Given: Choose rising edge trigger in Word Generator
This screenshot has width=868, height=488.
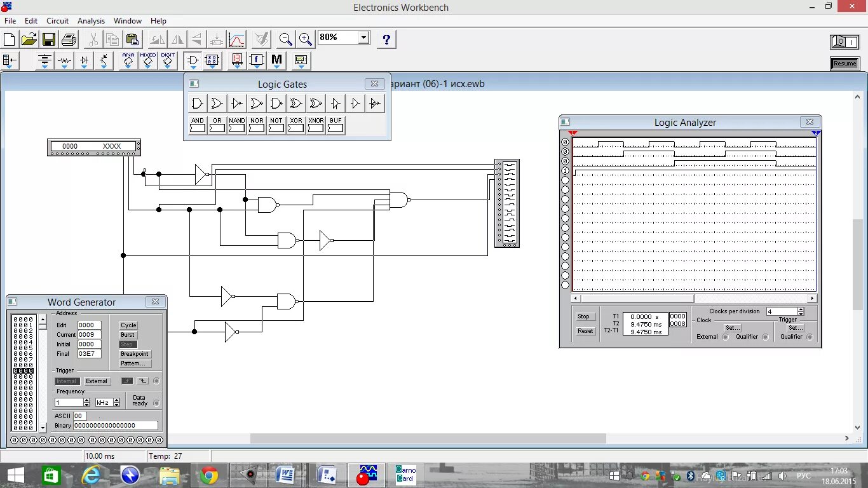Looking at the screenshot, I should [x=127, y=381].
